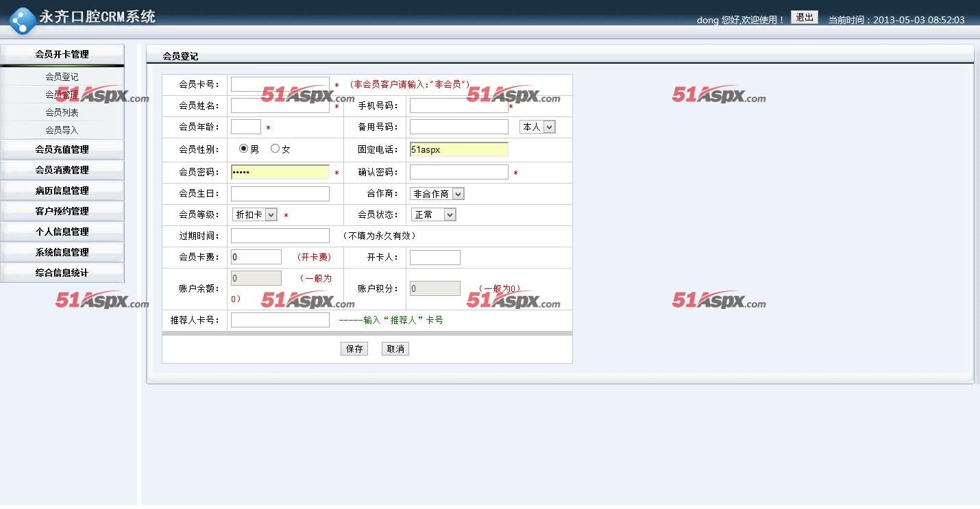Image resolution: width=980 pixels, height=509 pixels.
Task: Focus the 备用号码 input field
Action: [x=459, y=127]
